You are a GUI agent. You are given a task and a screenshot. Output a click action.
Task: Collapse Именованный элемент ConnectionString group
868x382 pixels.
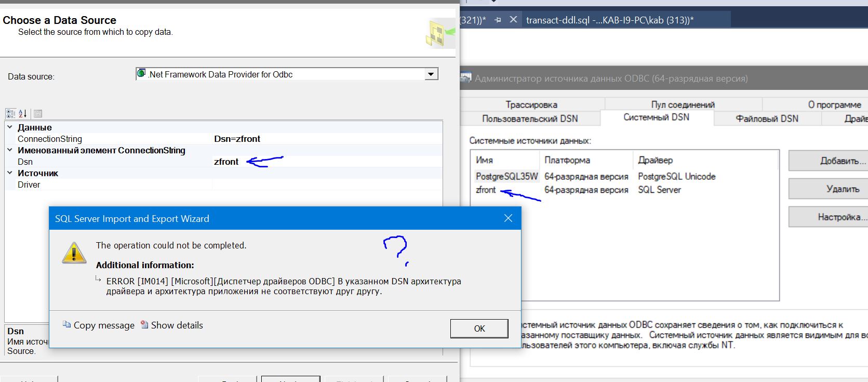point(10,150)
